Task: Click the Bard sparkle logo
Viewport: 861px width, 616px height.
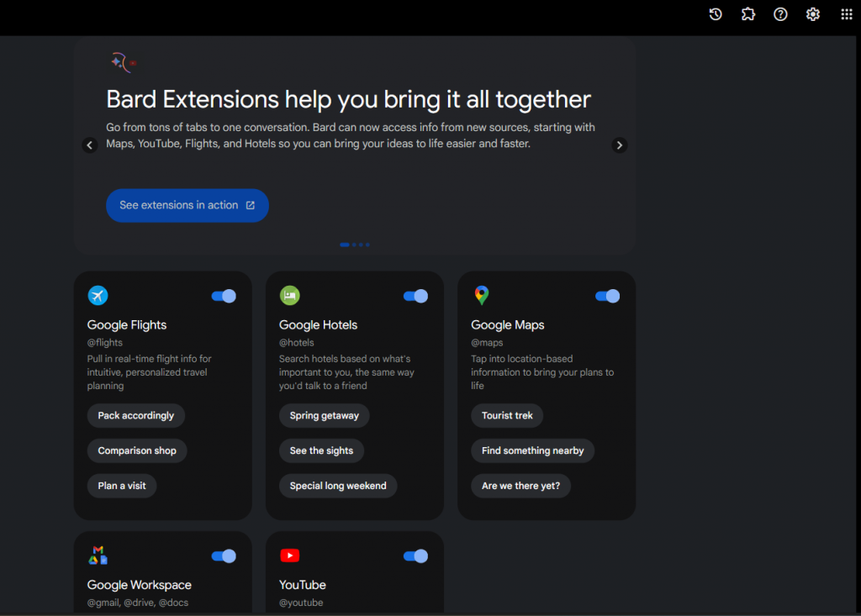Action: tap(123, 62)
